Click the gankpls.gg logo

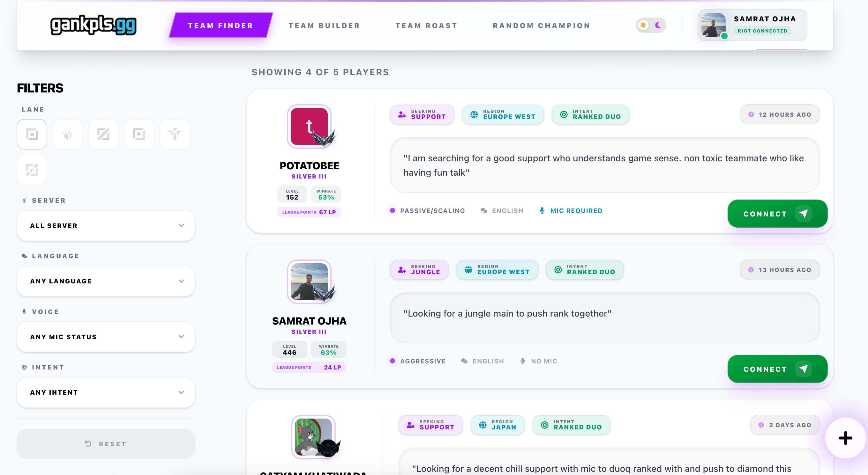click(93, 25)
